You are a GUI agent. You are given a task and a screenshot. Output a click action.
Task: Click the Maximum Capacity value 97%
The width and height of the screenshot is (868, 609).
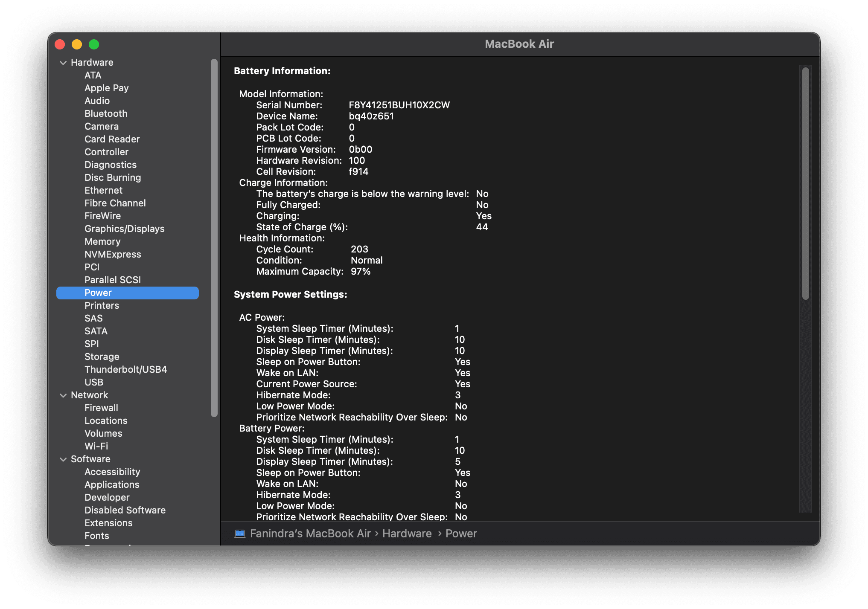(361, 271)
